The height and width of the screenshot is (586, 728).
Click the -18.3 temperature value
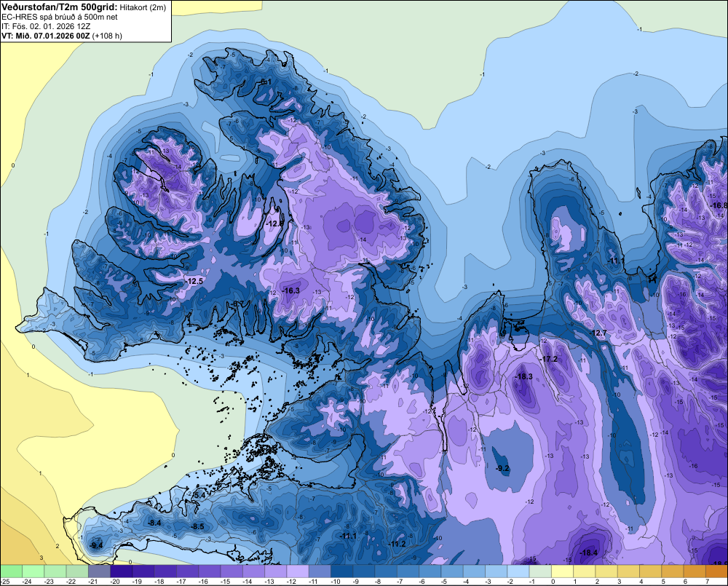(x=524, y=376)
